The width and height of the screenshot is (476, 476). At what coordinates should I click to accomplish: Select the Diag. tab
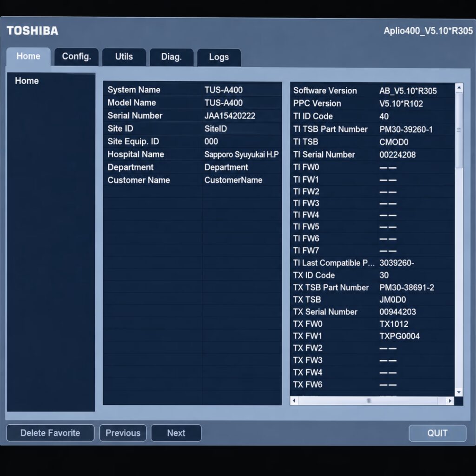click(171, 57)
